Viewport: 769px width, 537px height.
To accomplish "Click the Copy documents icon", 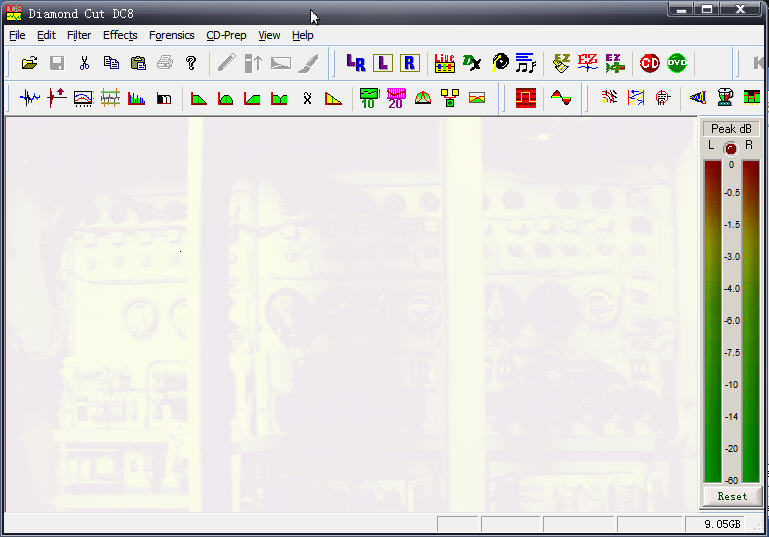I will (x=111, y=63).
